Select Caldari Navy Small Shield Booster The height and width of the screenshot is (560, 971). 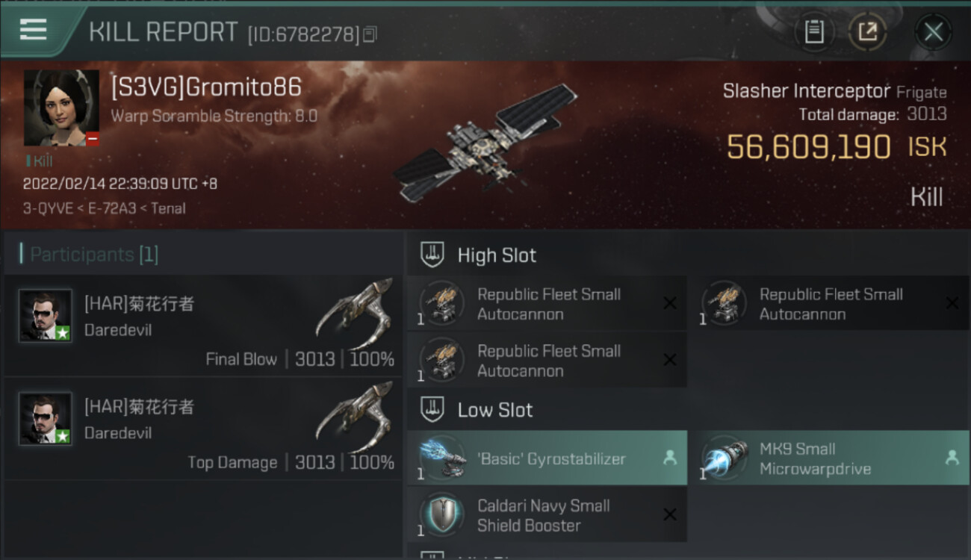click(x=547, y=515)
